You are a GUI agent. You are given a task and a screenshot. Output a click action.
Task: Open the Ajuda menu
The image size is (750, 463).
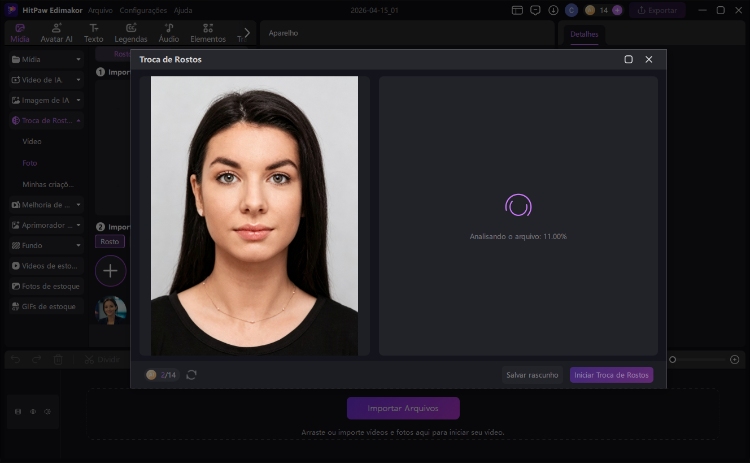[x=183, y=10]
